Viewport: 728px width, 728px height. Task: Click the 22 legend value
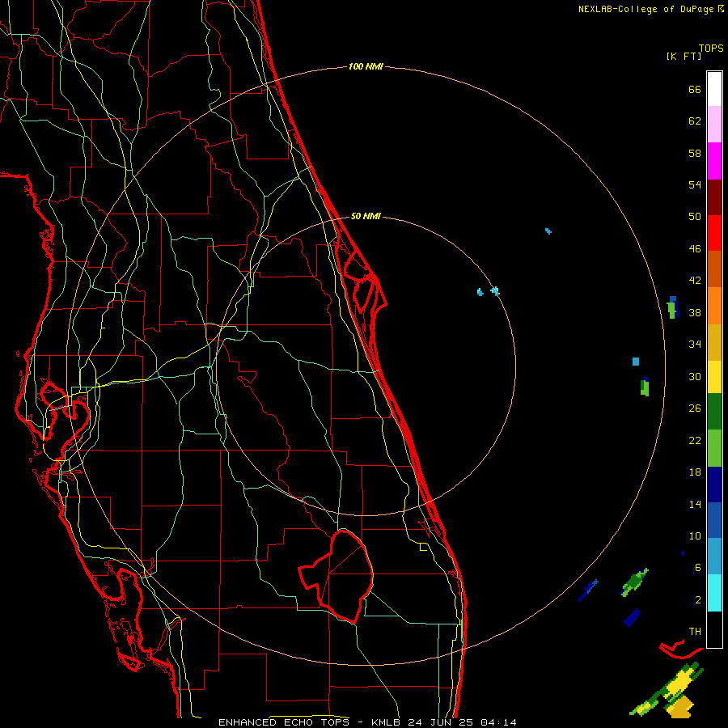tap(695, 440)
